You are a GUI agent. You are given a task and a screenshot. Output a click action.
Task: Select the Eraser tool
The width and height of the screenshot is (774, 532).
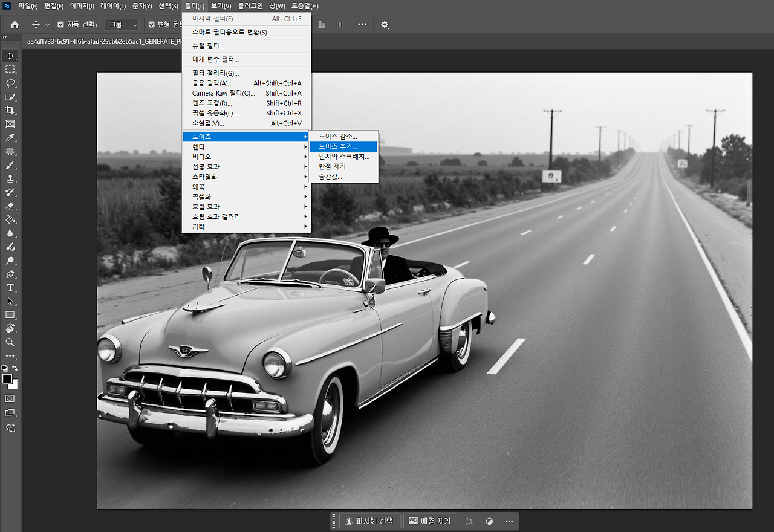(10, 206)
